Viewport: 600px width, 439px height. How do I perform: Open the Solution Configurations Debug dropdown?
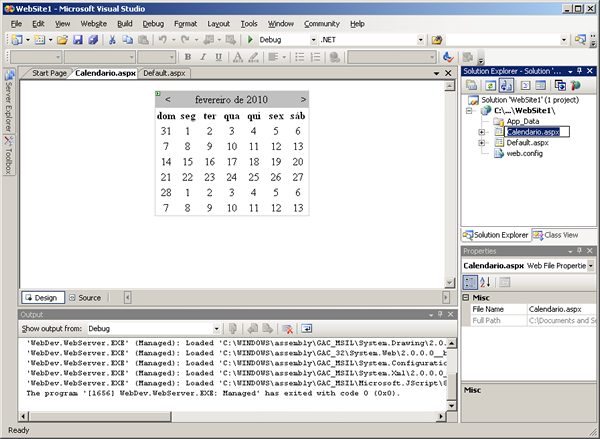[x=313, y=40]
